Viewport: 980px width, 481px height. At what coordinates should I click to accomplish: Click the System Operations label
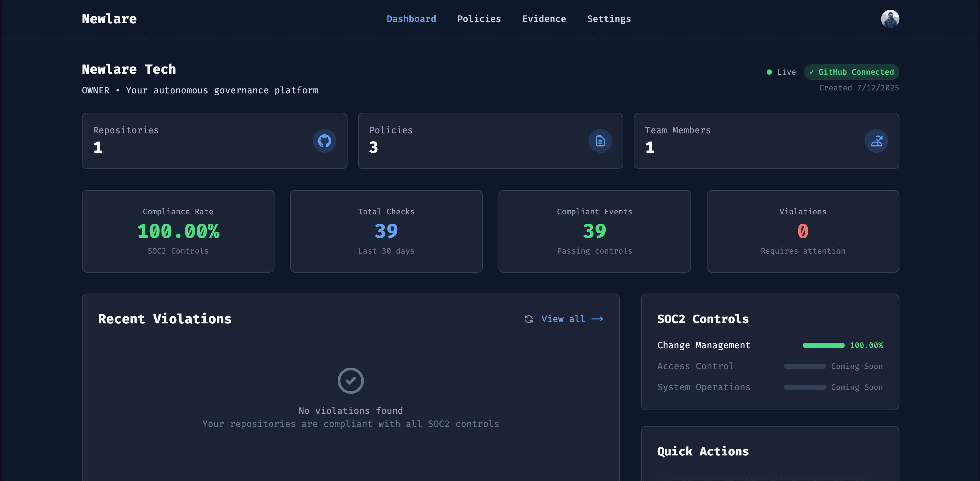(x=704, y=387)
